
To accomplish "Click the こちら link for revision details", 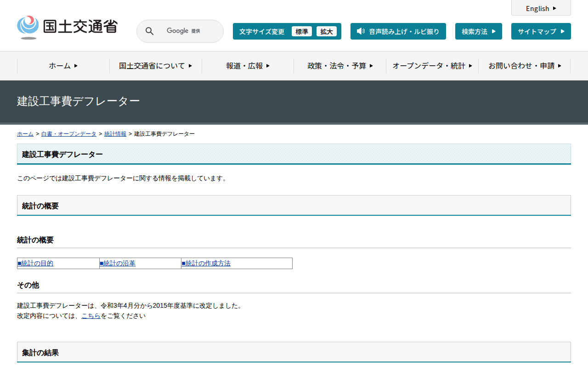I will tap(91, 316).
